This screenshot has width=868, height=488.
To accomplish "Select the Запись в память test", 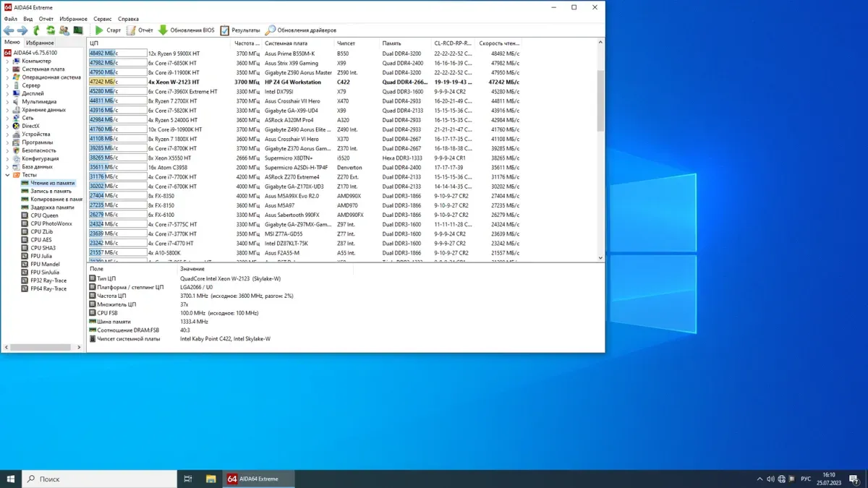I will 51,191.
